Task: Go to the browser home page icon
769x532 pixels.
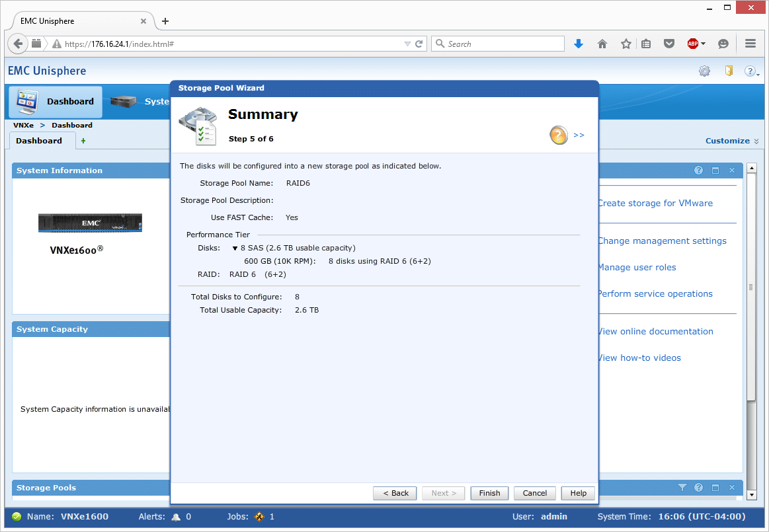Action: [602, 44]
